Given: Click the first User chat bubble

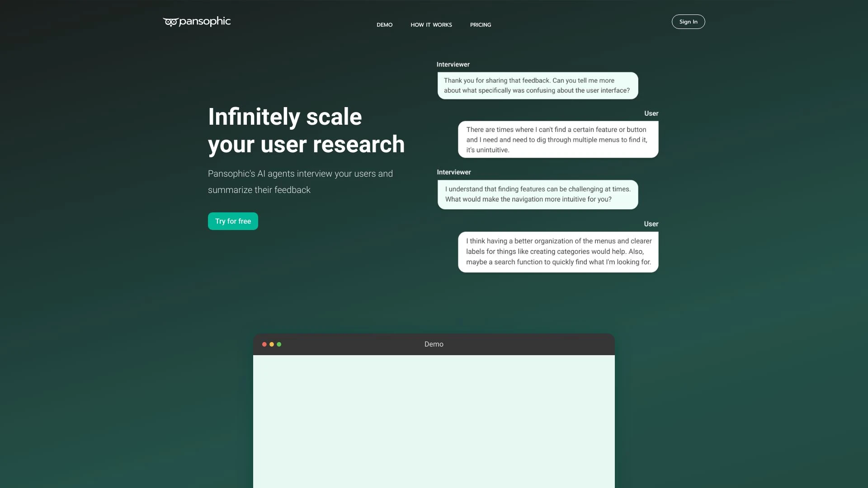Looking at the screenshot, I should point(558,139).
